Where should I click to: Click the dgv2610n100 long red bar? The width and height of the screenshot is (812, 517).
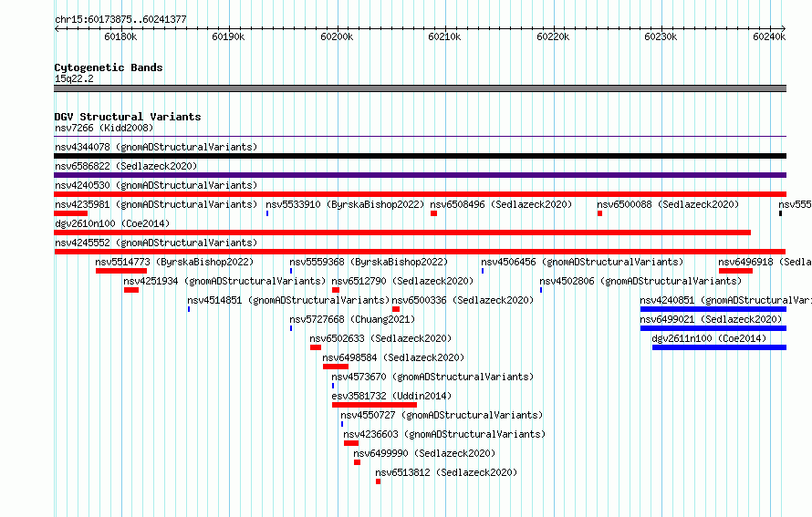402,233
